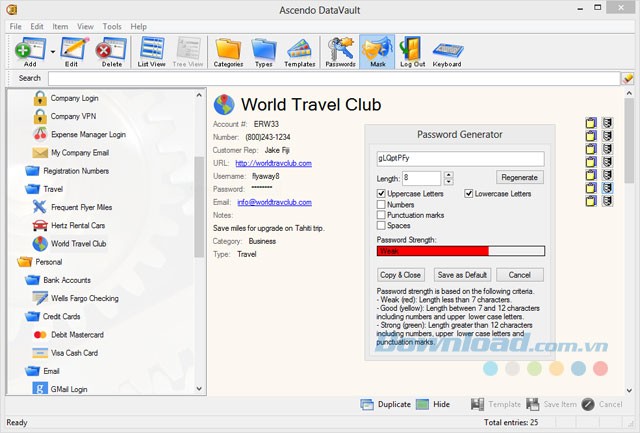Enable the Numbers checkbox
The height and width of the screenshot is (433, 640).
pyautogui.click(x=381, y=204)
